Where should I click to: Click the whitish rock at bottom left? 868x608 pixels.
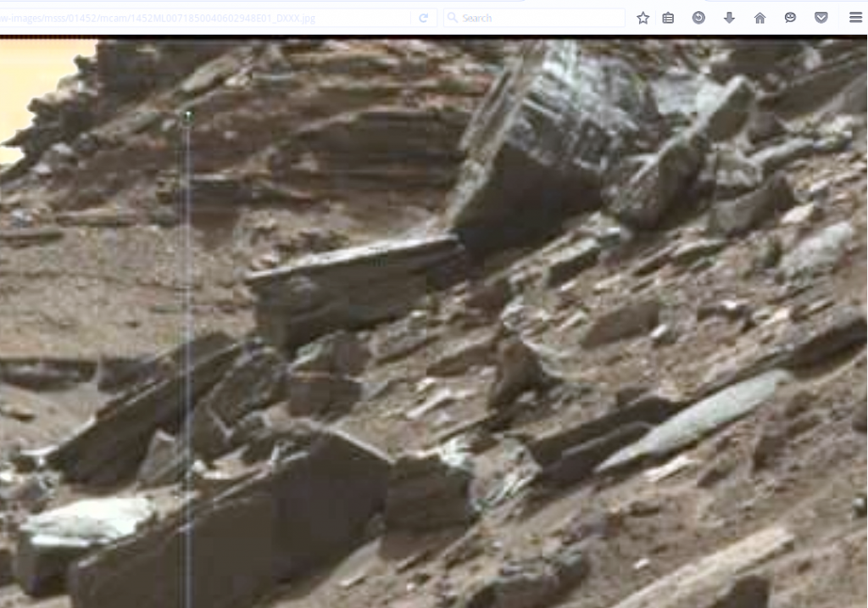point(85,519)
